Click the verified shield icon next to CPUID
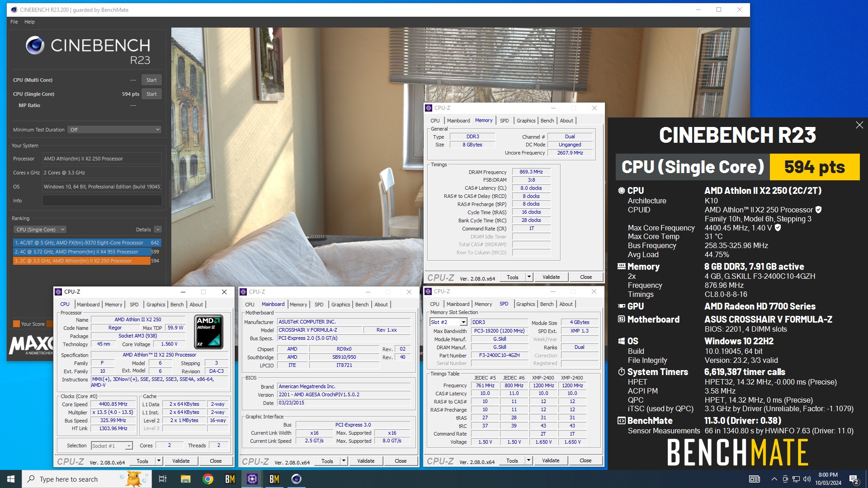The height and width of the screenshot is (488, 868). pos(818,210)
